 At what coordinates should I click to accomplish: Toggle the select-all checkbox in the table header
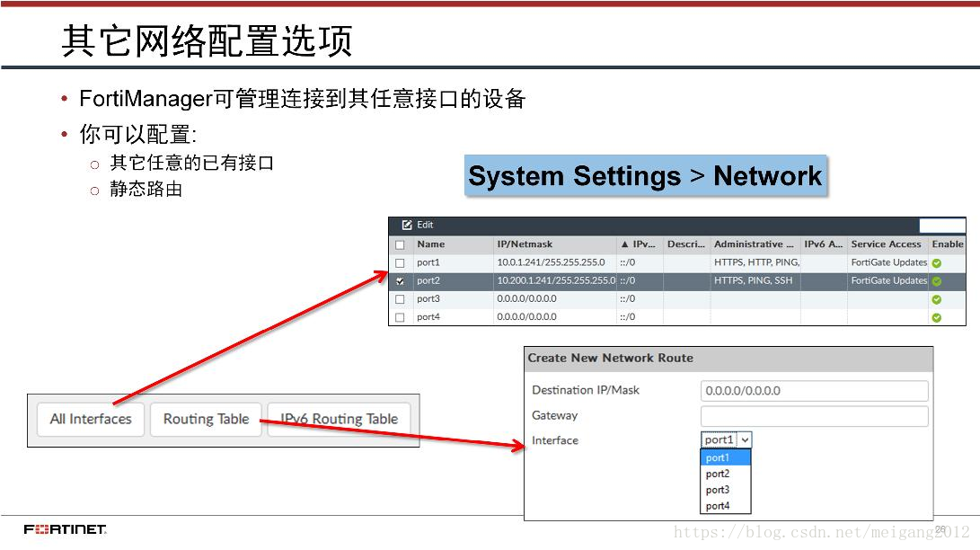click(400, 245)
